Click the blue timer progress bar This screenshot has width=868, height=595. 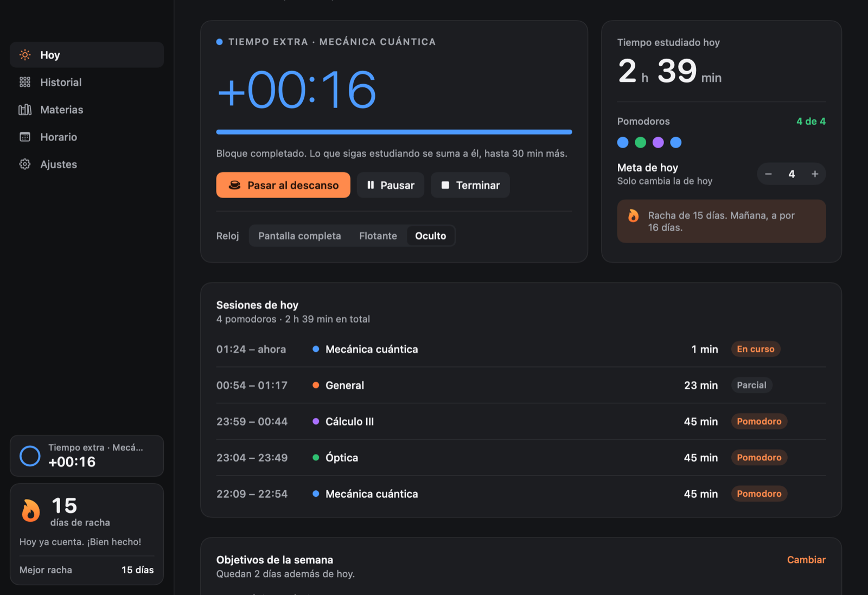pos(394,132)
